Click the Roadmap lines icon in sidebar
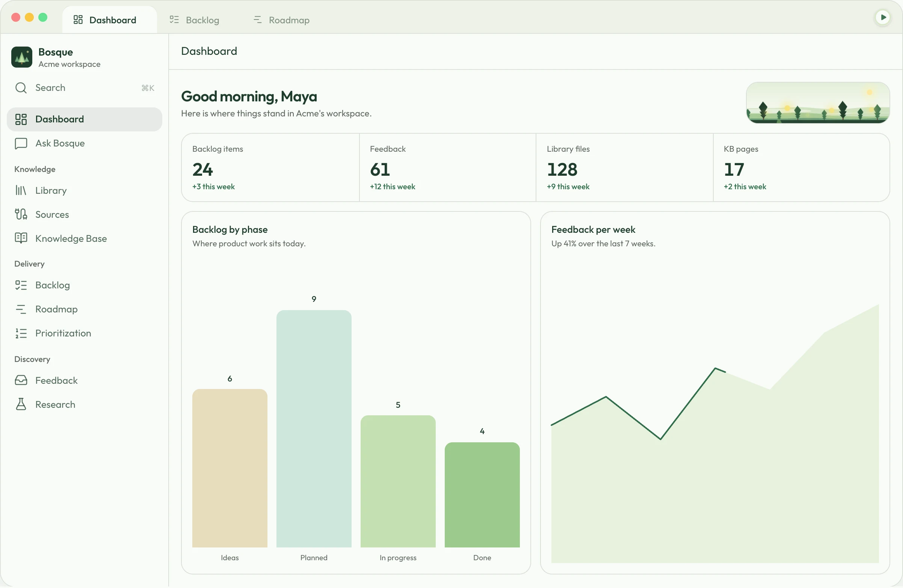The height and width of the screenshot is (588, 903). tap(21, 309)
